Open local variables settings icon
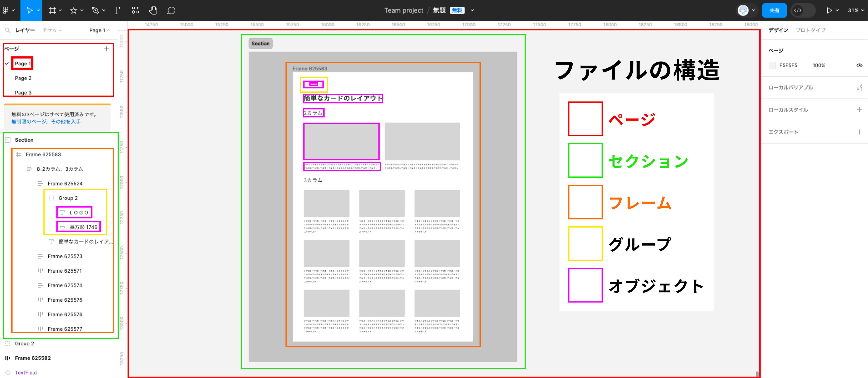868x378 pixels. [859, 88]
